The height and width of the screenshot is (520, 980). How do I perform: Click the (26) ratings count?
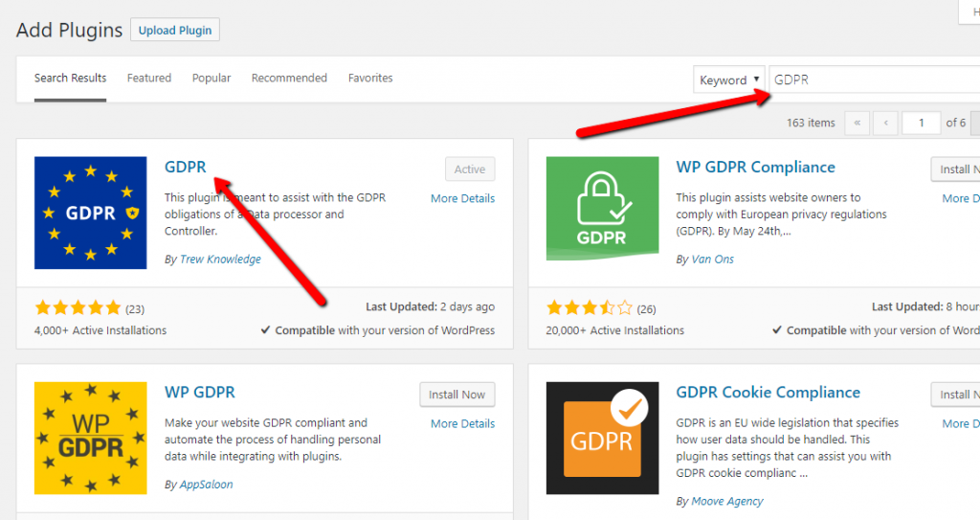[x=646, y=309]
